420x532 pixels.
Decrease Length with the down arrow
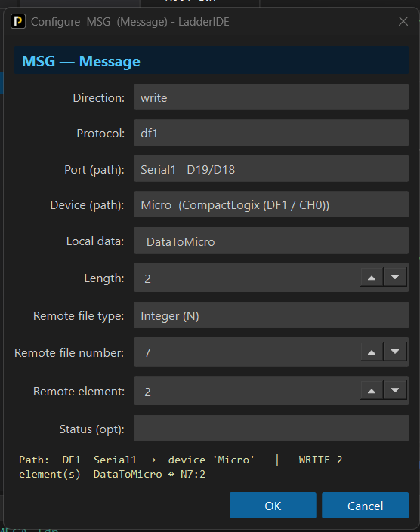[395, 278]
